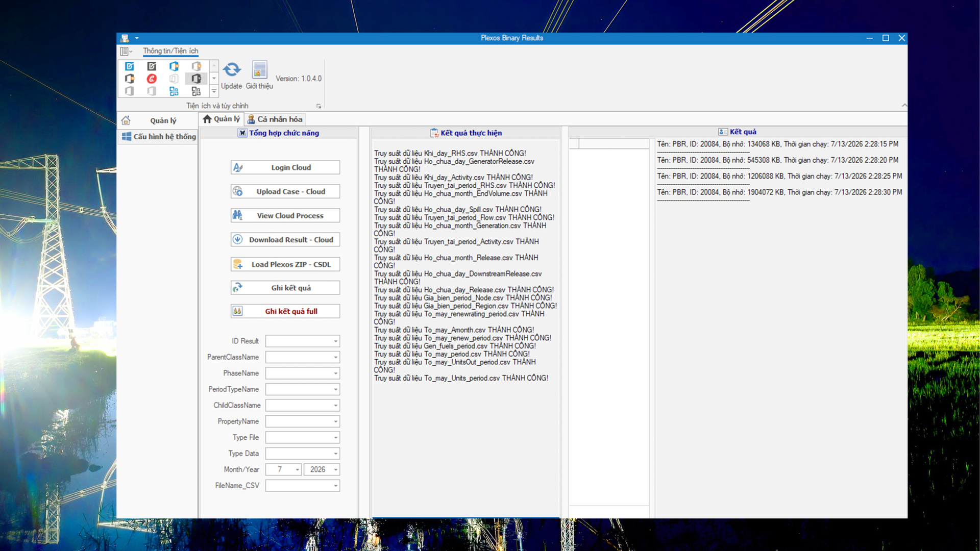Open the FileName_CSV dropdown
Image resolution: width=980 pixels, height=551 pixels.
[335, 486]
